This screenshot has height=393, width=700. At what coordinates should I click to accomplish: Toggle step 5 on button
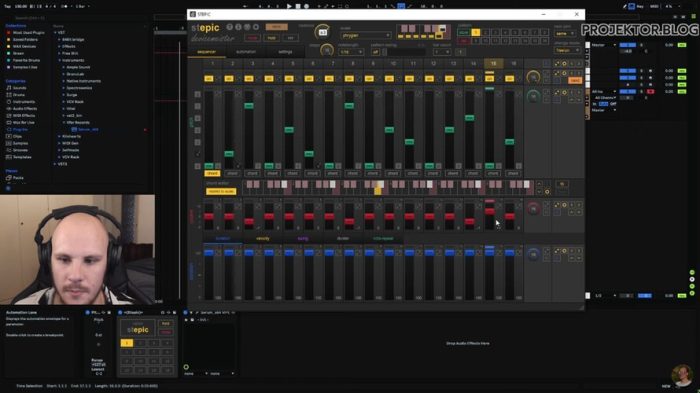point(289,79)
